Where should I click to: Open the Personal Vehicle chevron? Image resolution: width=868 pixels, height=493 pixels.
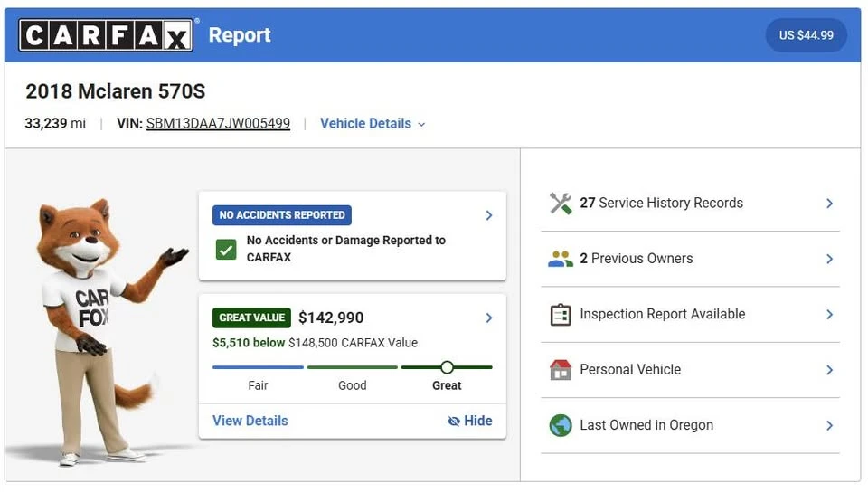tap(829, 370)
